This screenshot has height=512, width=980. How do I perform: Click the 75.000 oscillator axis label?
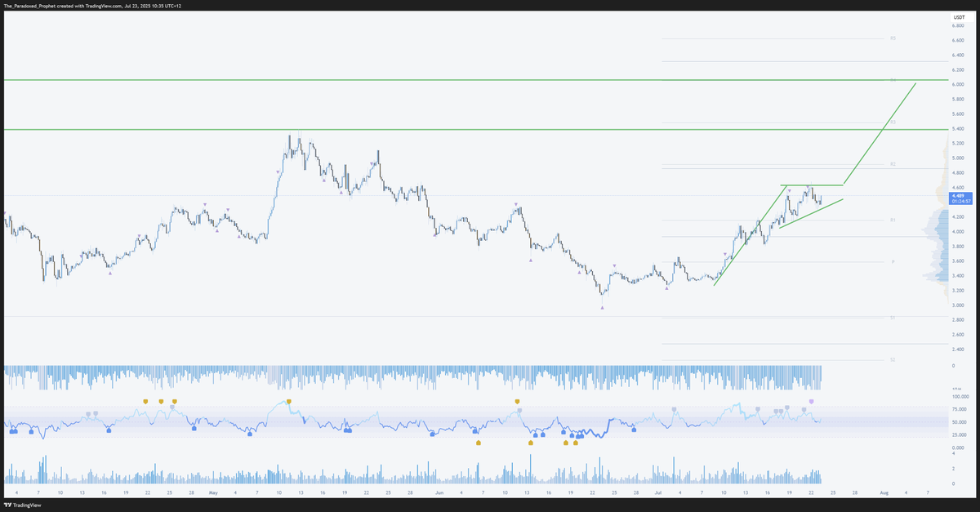(959, 409)
